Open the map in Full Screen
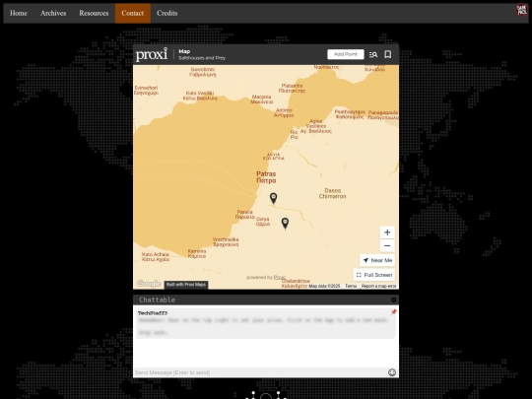Image resolution: width=532 pixels, height=399 pixels. click(374, 275)
